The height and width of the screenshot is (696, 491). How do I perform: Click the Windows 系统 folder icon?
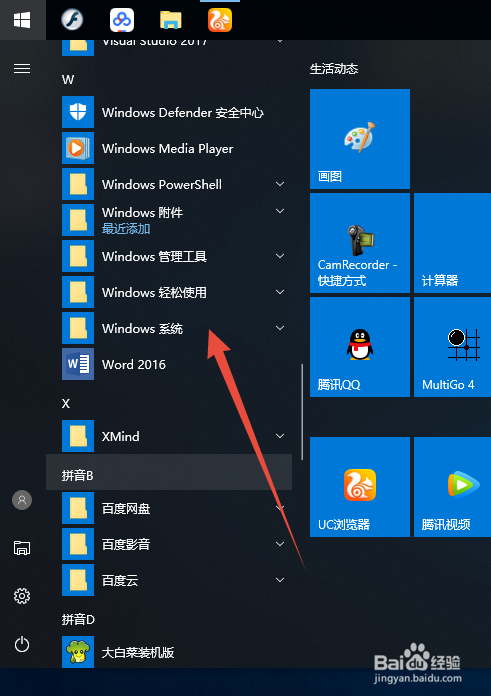[78, 328]
